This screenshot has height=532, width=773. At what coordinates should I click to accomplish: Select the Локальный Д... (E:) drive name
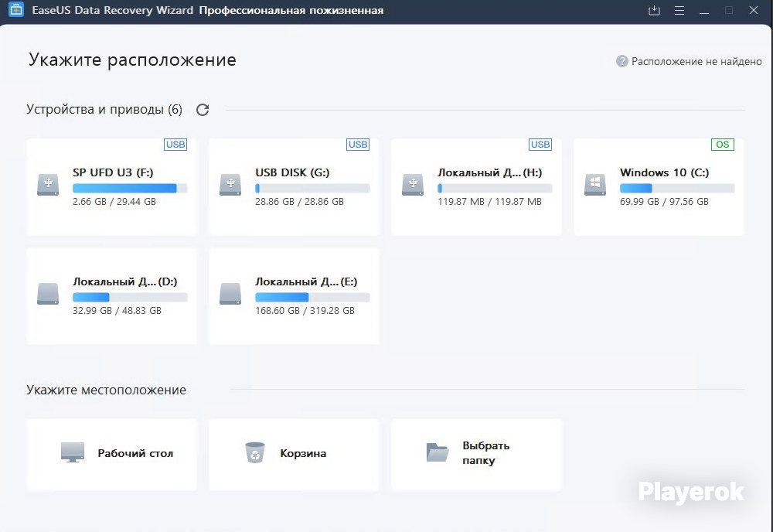tap(306, 281)
